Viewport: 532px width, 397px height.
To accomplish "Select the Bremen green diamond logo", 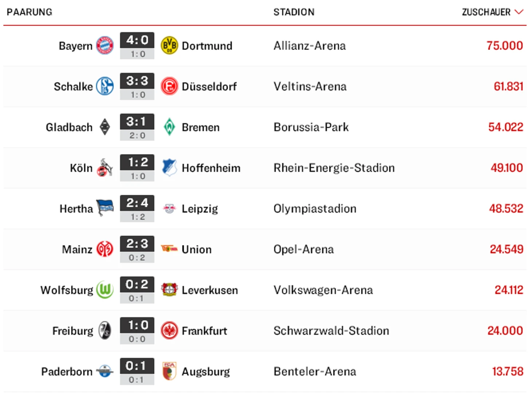I will 169,127.
